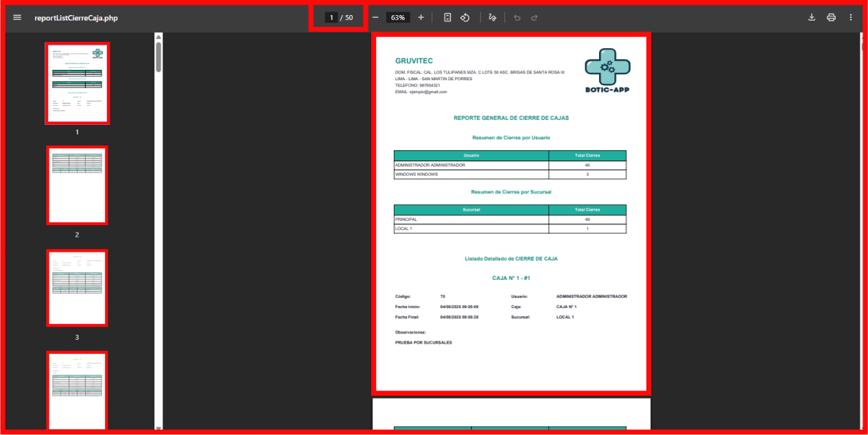The height and width of the screenshot is (435, 868).
Task: Download the PDF report
Action: pos(812,17)
